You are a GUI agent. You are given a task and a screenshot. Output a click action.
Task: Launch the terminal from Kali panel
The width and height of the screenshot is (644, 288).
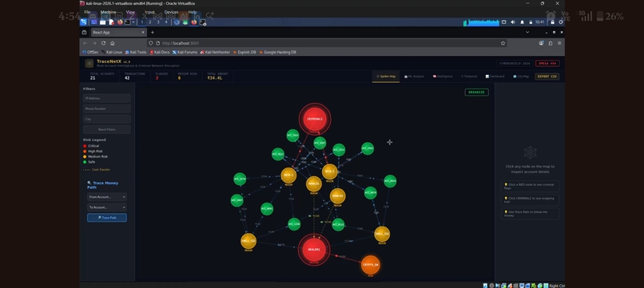point(128,22)
